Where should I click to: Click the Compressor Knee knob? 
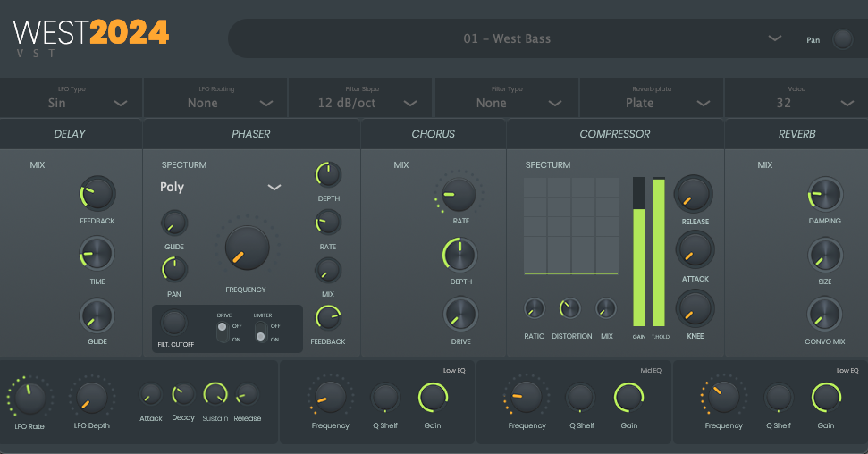[695, 308]
